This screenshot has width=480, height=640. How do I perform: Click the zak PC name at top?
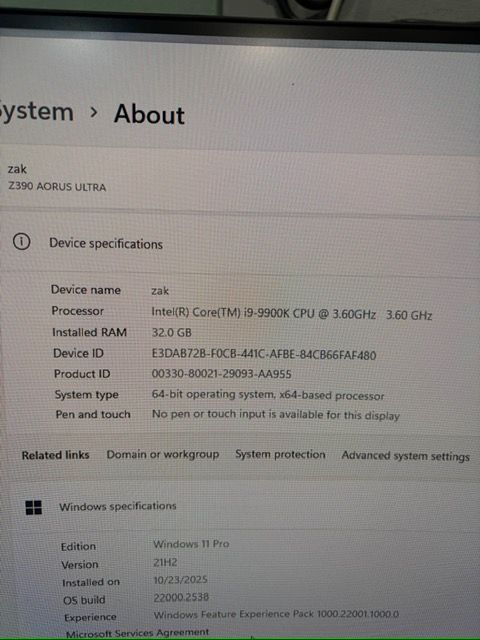pos(17,169)
